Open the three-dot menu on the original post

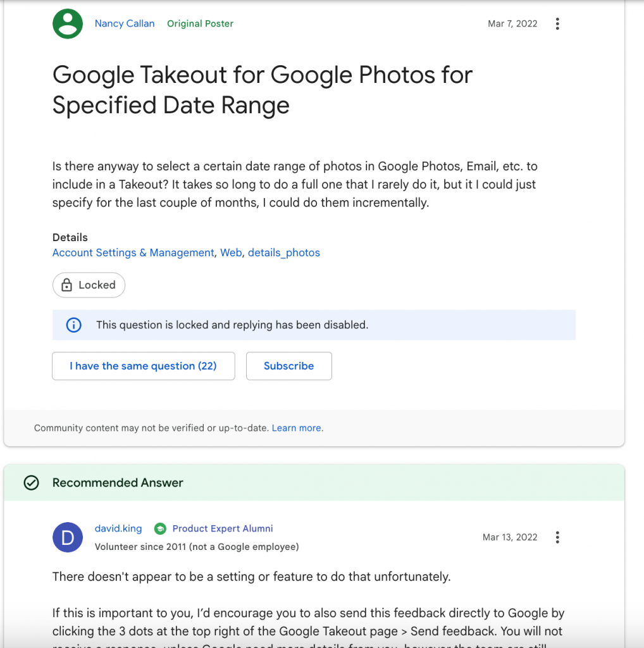[x=557, y=24]
